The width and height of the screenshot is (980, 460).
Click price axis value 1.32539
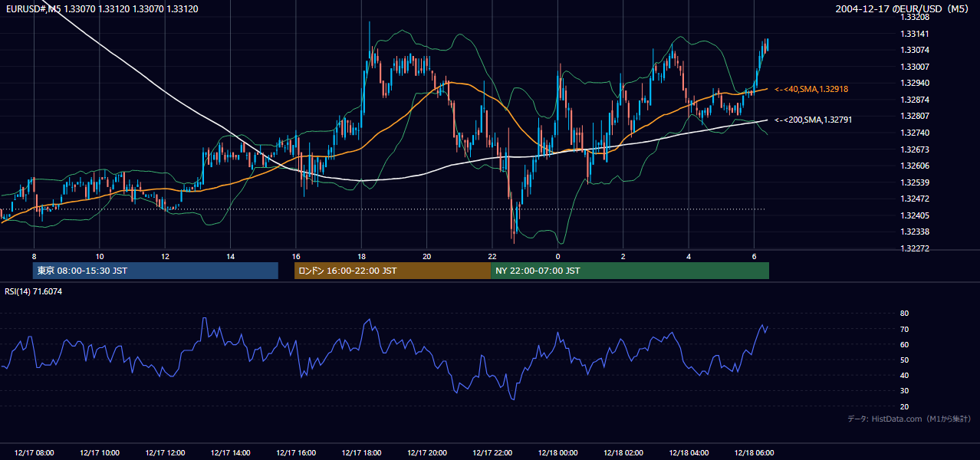click(x=914, y=182)
